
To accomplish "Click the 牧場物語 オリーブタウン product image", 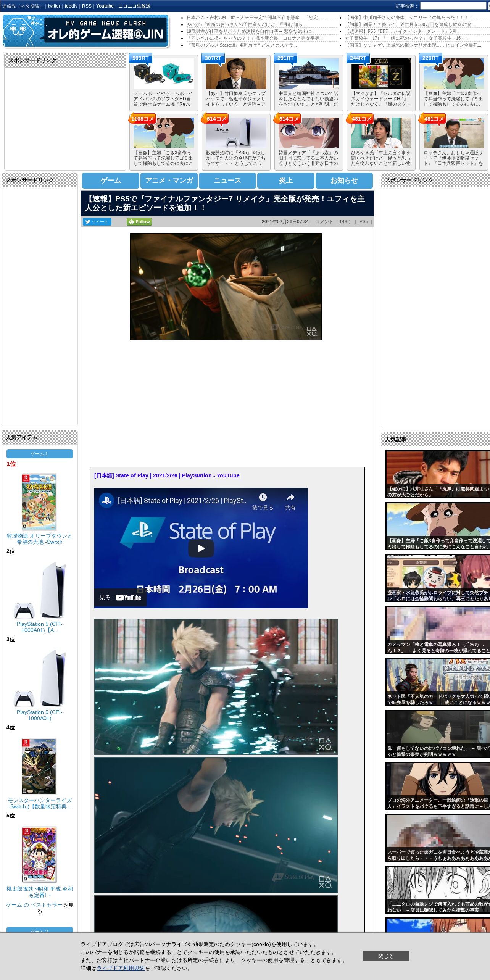I will (x=39, y=502).
